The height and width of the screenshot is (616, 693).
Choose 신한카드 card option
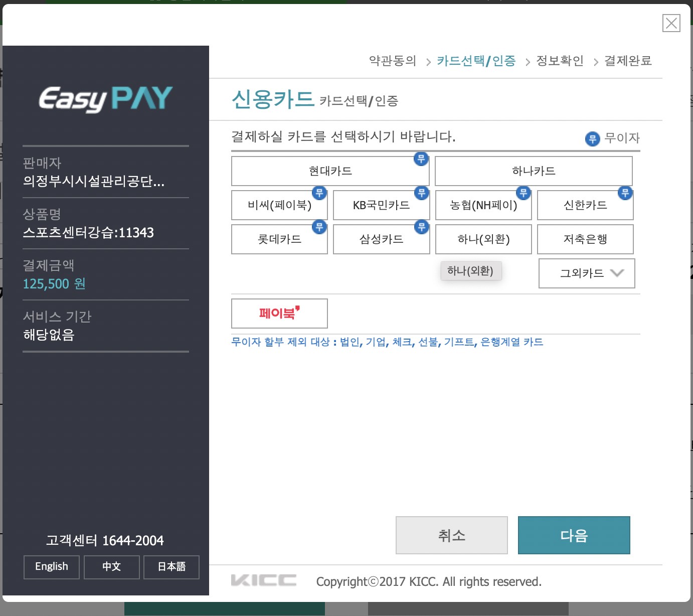[x=585, y=205]
